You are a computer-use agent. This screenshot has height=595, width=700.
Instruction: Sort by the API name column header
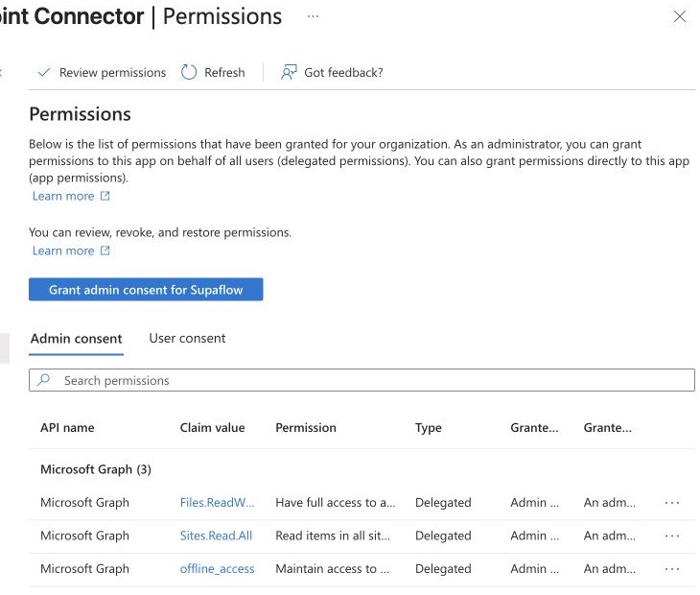pos(67,428)
